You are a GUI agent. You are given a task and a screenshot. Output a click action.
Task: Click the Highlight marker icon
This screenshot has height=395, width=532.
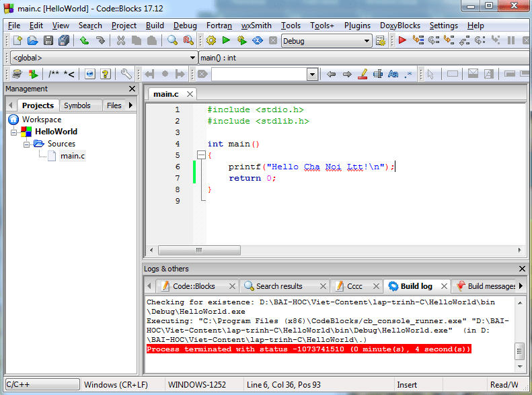(x=363, y=74)
